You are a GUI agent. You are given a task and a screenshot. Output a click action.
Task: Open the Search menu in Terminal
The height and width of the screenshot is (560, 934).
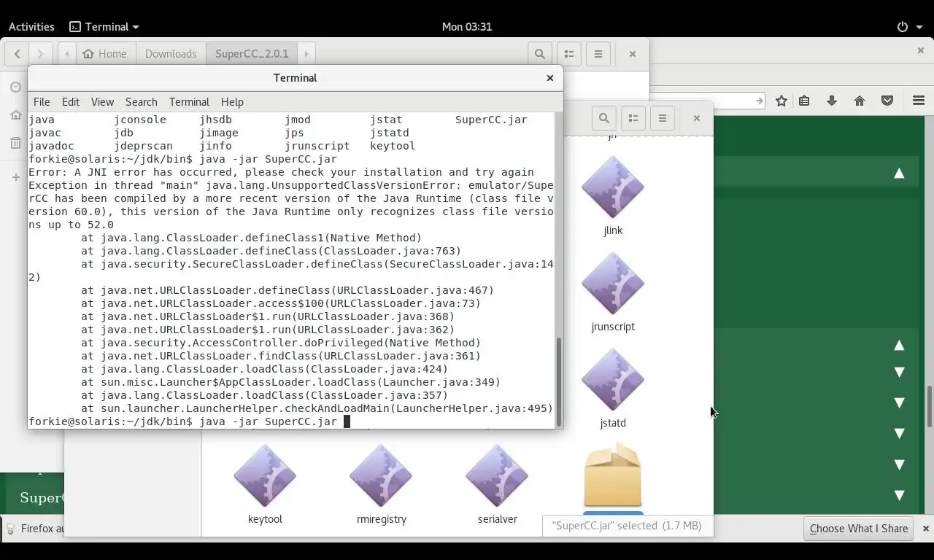point(142,102)
